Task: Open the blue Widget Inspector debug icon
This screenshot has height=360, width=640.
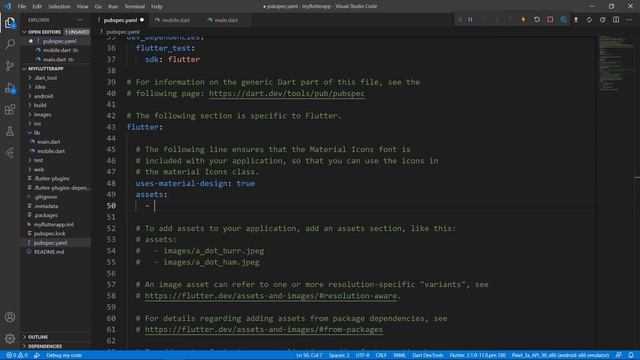Action: 563,20
